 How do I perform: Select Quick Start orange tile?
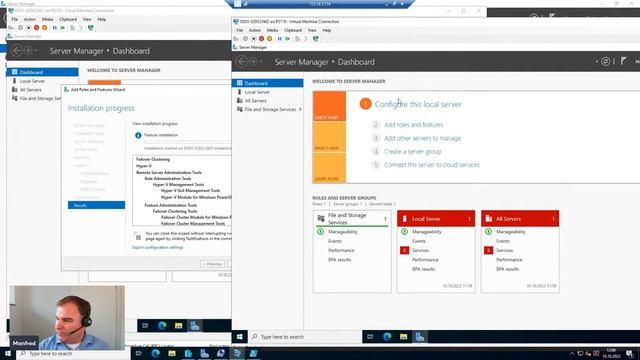329,106
